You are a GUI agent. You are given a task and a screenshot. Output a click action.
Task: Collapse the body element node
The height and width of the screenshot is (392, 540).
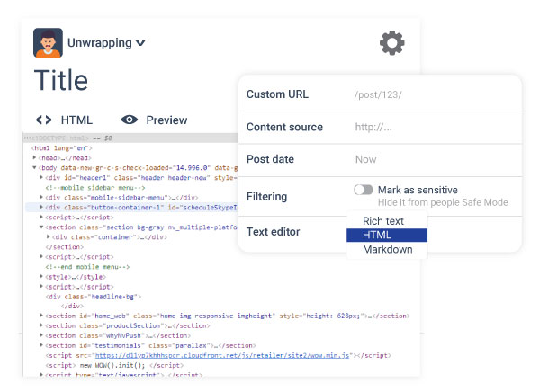tap(35, 167)
